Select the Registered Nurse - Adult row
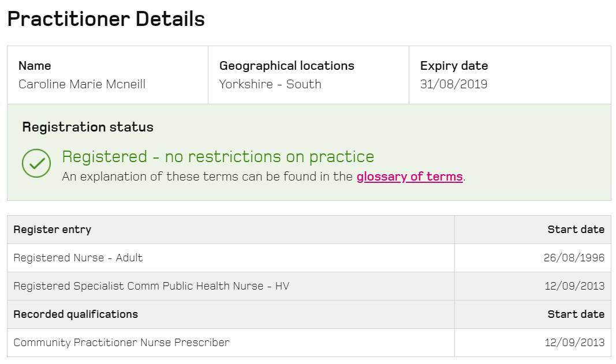The width and height of the screenshot is (616, 364). pos(77,258)
